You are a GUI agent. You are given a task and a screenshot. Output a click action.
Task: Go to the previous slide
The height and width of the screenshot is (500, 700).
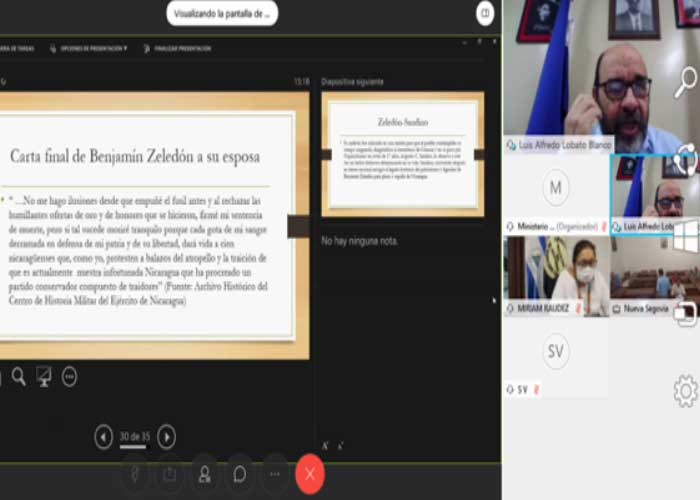click(x=103, y=436)
